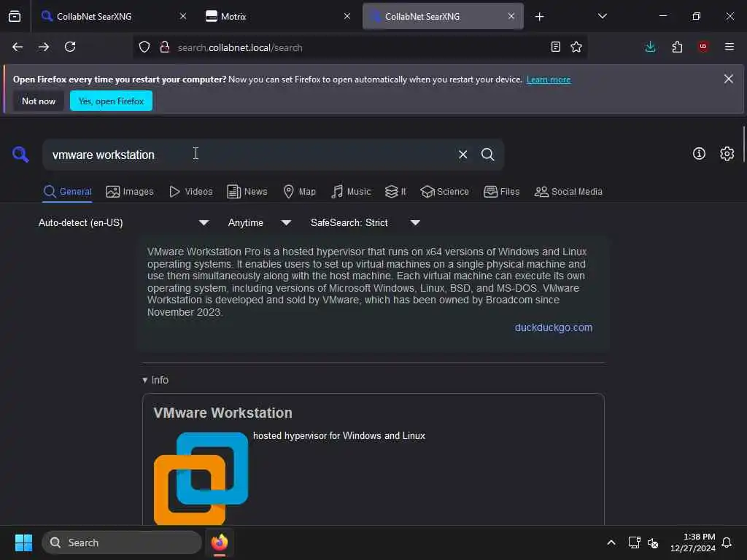The image size is (747, 560).
Task: Switch to the Map category tab
Action: (x=299, y=192)
